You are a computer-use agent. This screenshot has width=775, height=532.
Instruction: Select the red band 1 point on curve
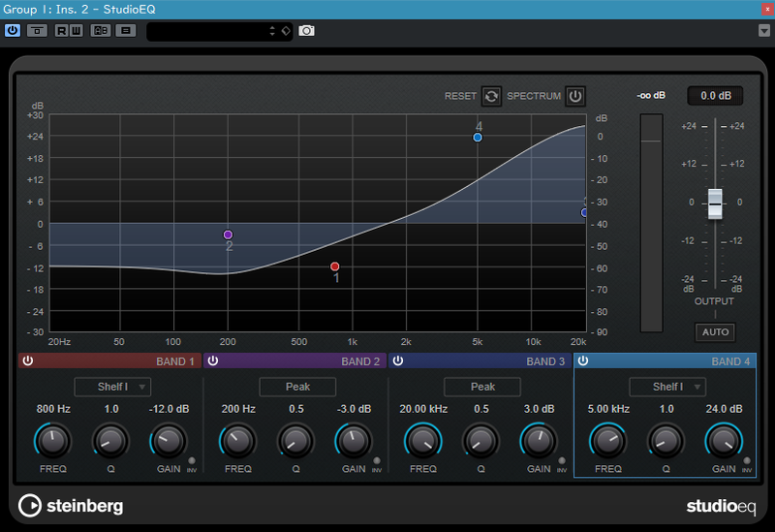point(334,266)
